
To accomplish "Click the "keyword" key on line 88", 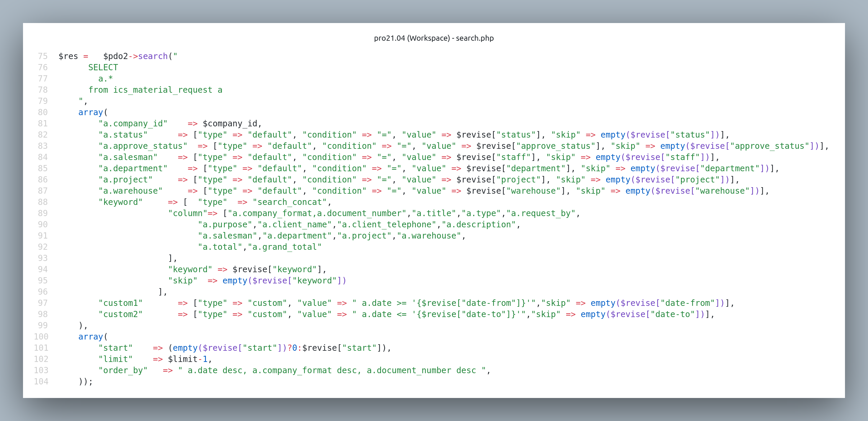I will pos(121,202).
